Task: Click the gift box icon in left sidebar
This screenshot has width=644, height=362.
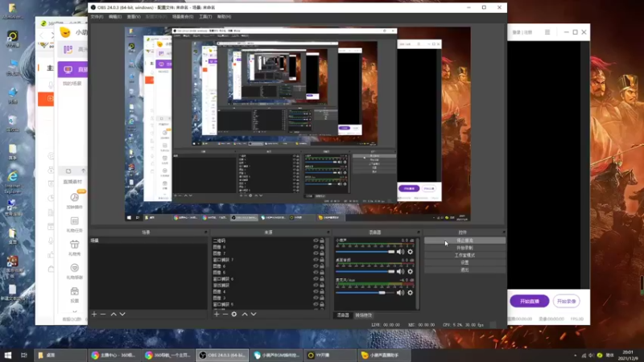Action: pyautogui.click(x=74, y=245)
